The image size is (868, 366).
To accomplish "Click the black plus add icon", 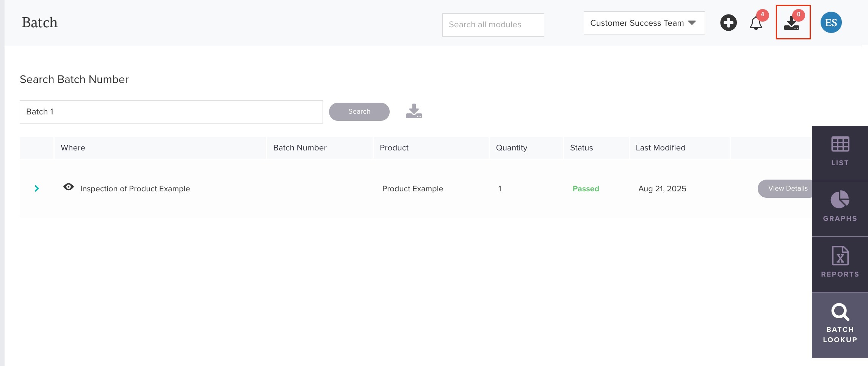I will click(728, 23).
